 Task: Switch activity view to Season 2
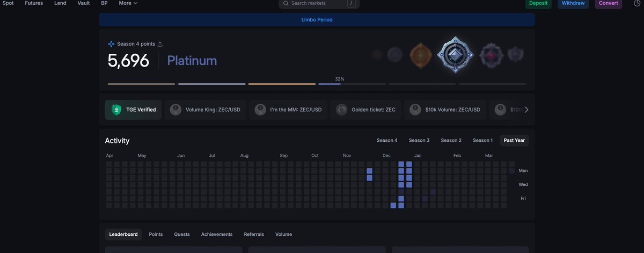click(451, 141)
